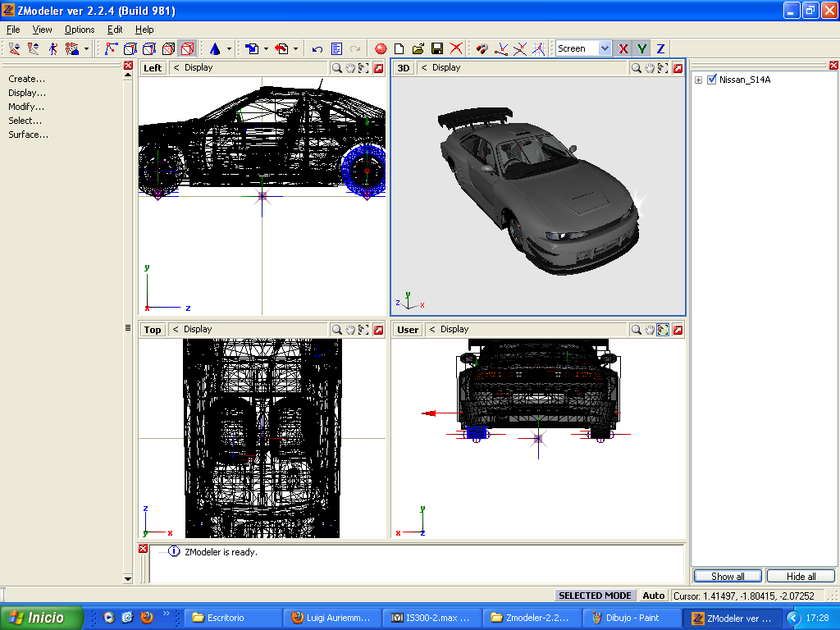Open the Edit menu
840x630 pixels.
tap(114, 29)
